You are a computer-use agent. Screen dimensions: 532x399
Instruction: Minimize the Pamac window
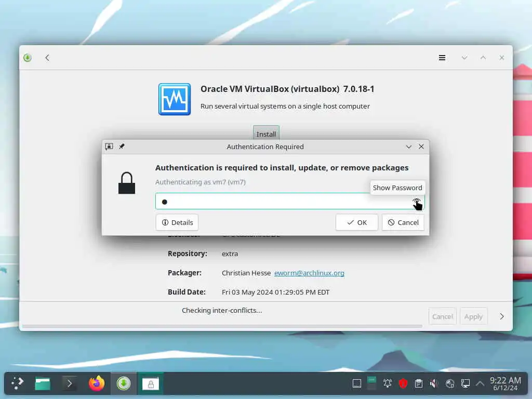(464, 58)
